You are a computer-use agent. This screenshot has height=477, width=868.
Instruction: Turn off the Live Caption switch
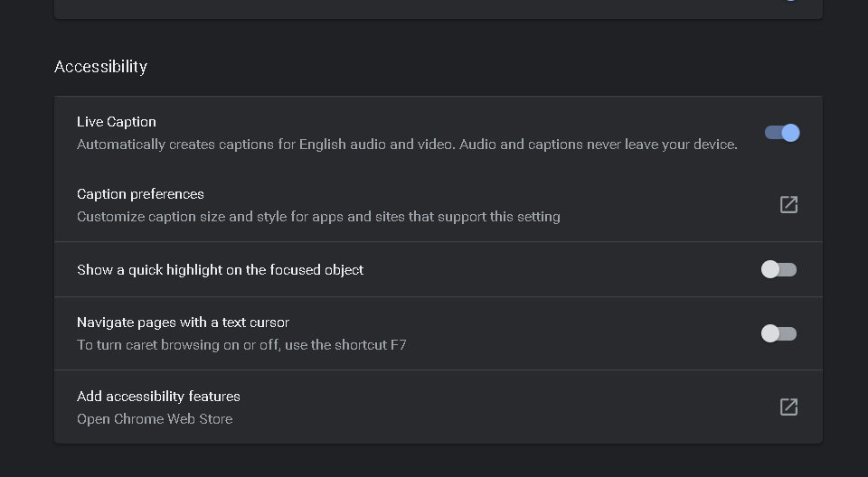[781, 133]
